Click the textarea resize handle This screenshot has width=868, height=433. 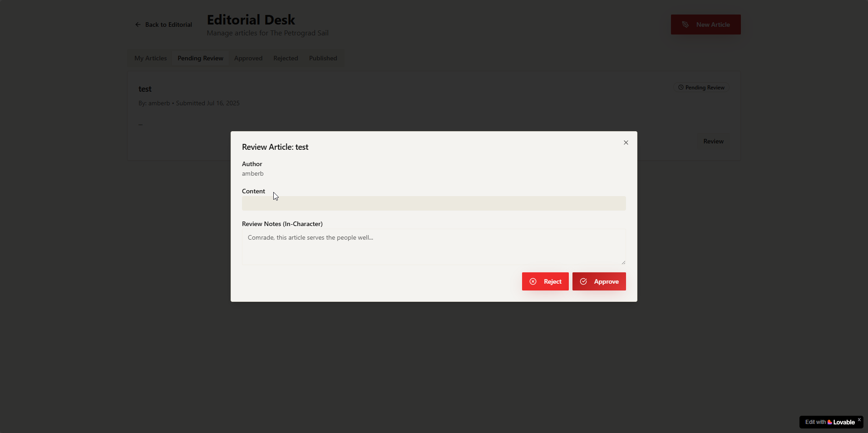point(623,262)
